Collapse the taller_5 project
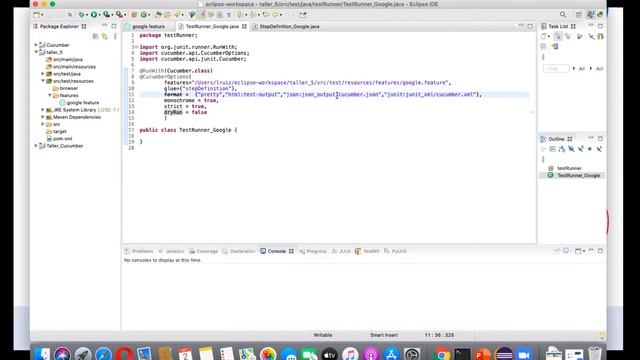Viewport: 640px width, 360px height. (x=36, y=52)
